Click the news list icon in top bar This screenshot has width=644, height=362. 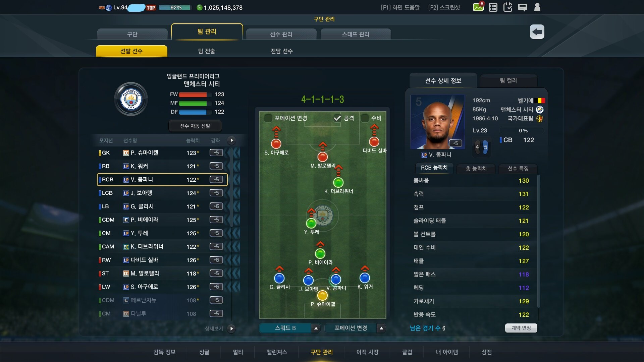493,7
